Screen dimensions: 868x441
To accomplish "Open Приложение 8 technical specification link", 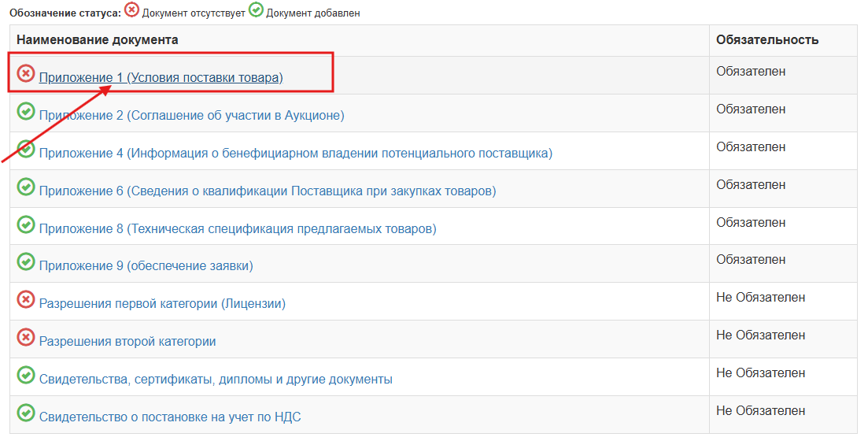I will point(238,229).
